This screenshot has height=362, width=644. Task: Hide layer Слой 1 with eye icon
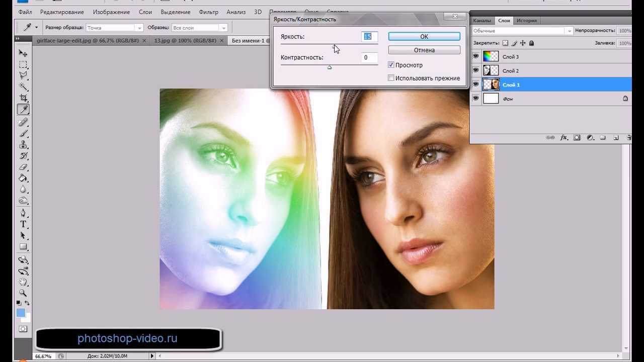coord(476,84)
